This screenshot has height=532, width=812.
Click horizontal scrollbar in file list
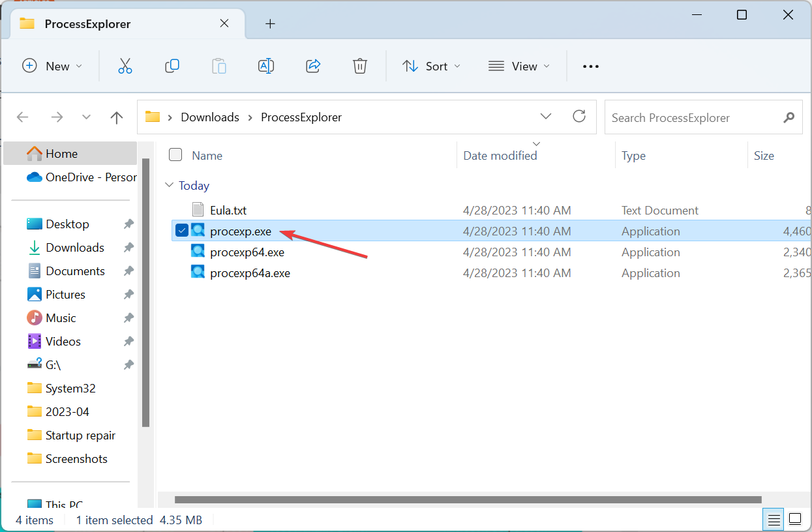[x=468, y=499]
